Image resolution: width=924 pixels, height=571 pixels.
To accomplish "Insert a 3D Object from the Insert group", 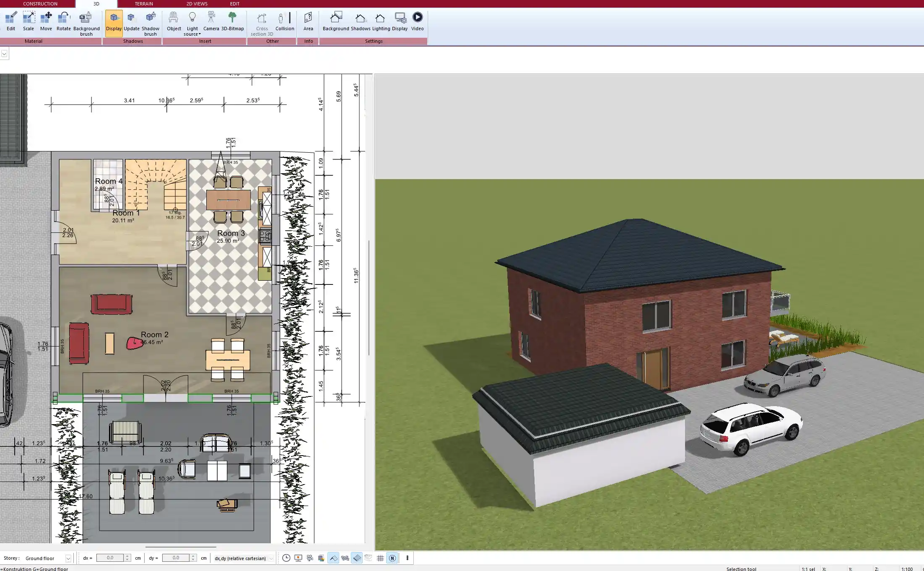I will [x=174, y=21].
